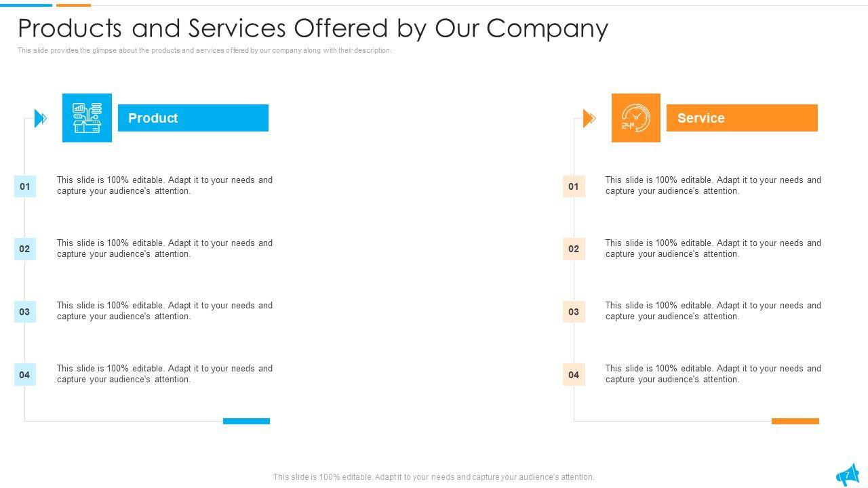Click the blue accent bar under Product list
The image size is (868, 488).
[x=246, y=421]
